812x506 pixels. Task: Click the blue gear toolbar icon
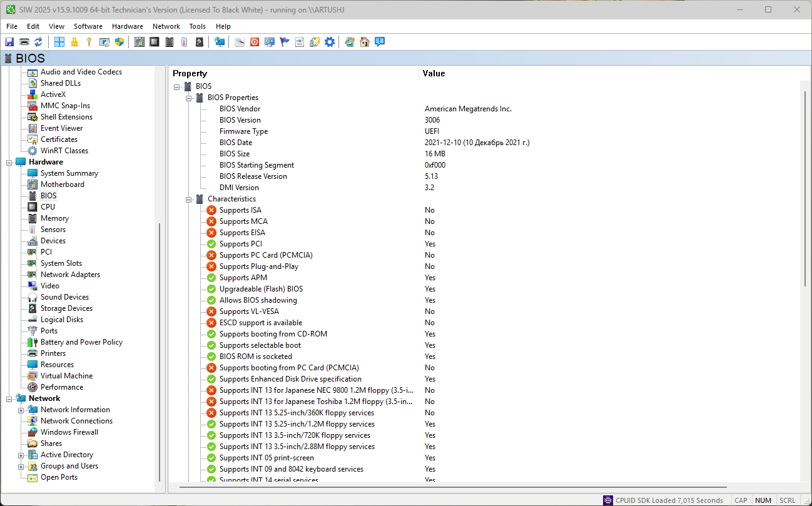330,42
